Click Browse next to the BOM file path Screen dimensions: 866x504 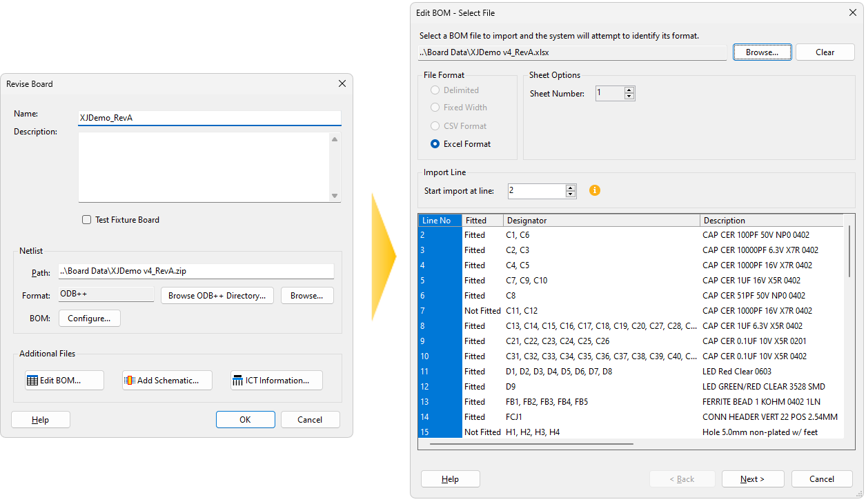762,52
